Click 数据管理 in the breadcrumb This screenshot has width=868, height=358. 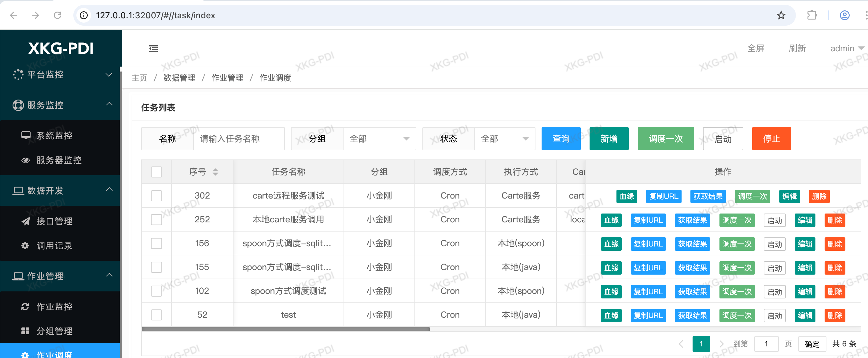click(x=179, y=78)
